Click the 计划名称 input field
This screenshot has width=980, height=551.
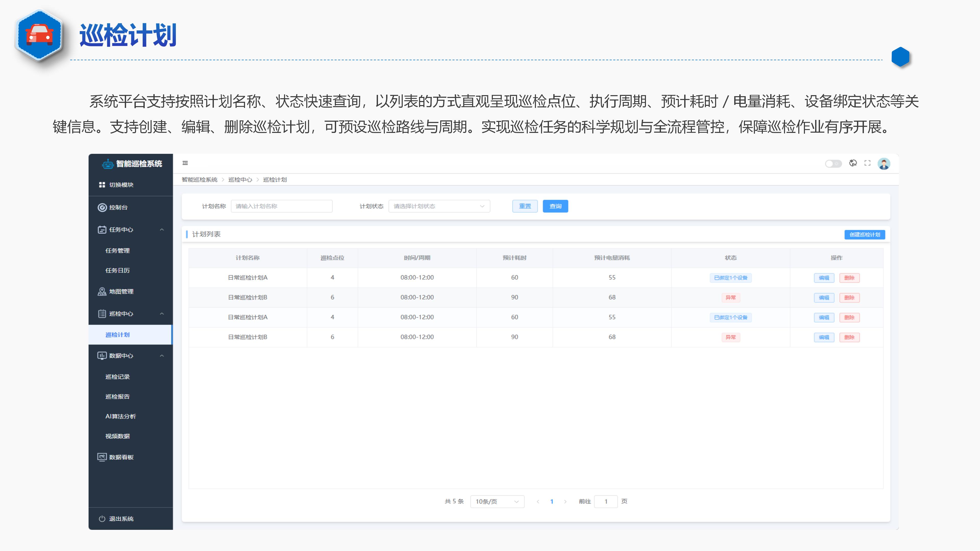281,206
